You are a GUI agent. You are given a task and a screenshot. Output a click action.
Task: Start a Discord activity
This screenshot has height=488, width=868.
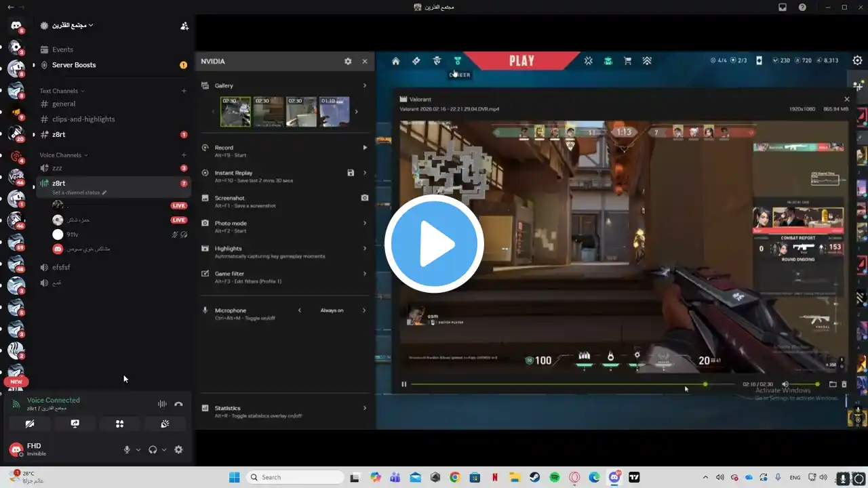click(x=119, y=424)
